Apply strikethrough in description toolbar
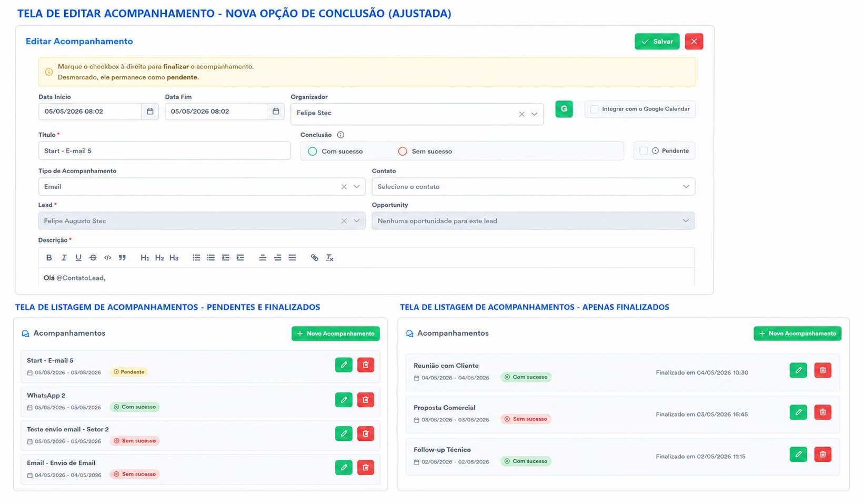The height and width of the screenshot is (504, 864). pyautogui.click(x=93, y=258)
